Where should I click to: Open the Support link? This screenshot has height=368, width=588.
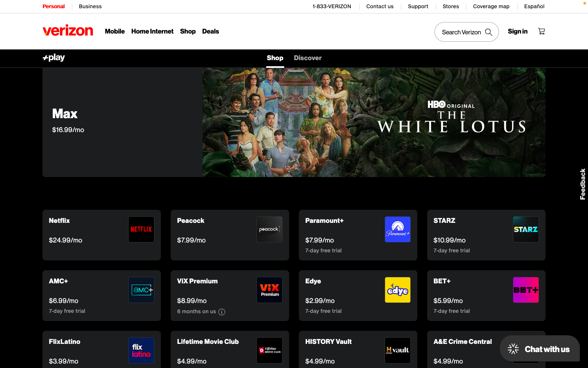pyautogui.click(x=418, y=7)
